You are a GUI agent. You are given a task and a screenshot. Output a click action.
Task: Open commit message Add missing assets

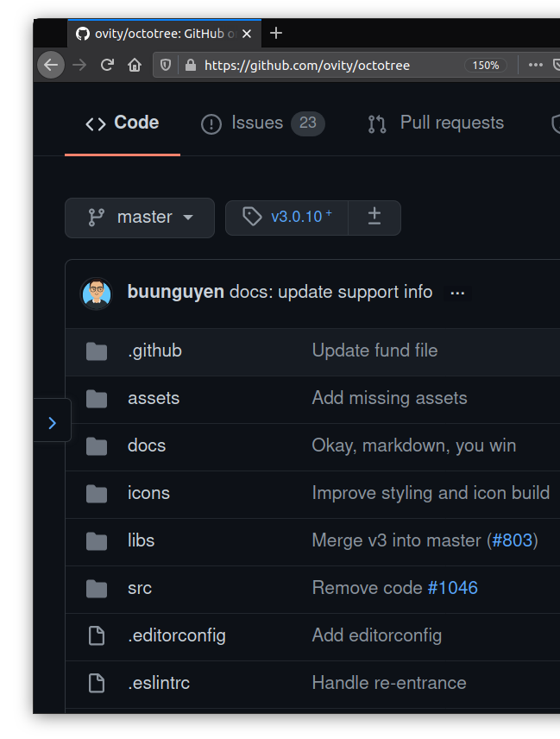point(389,398)
